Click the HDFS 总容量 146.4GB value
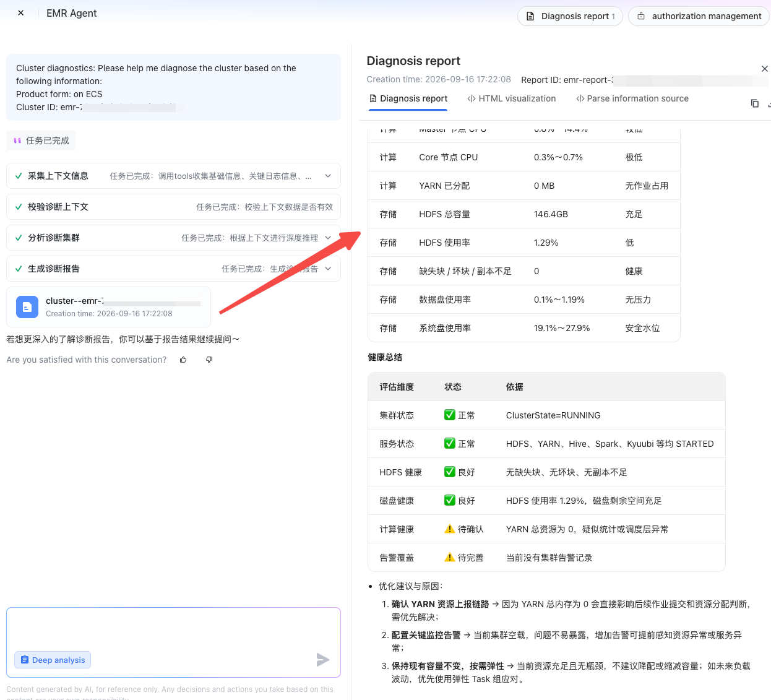Viewport: 771px width, 700px height. coord(551,214)
